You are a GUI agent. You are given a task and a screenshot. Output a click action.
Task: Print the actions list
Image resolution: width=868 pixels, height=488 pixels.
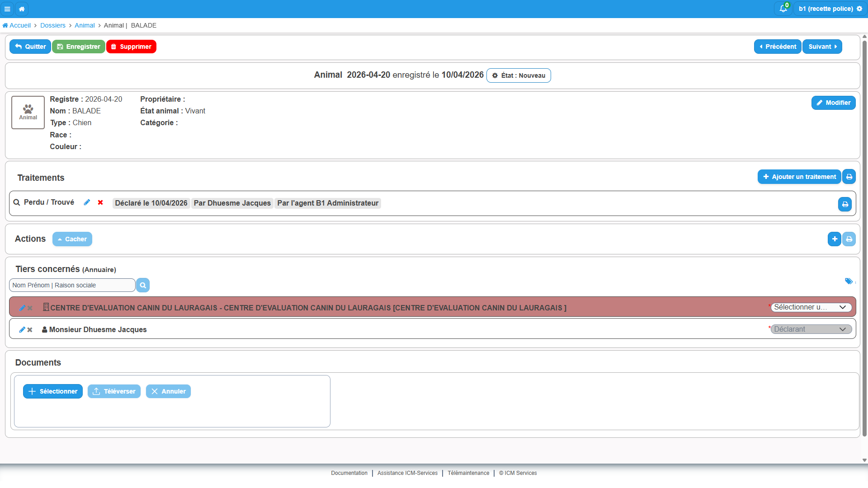pos(849,239)
